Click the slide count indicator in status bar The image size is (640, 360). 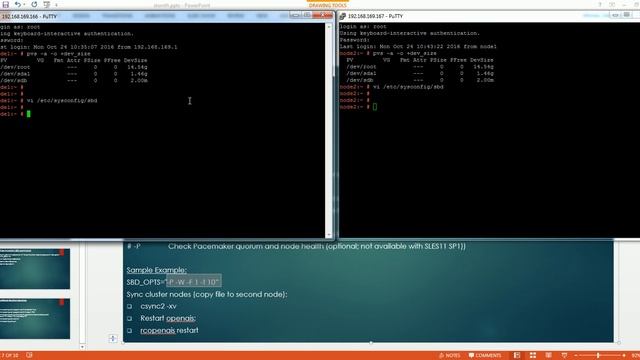(9, 356)
